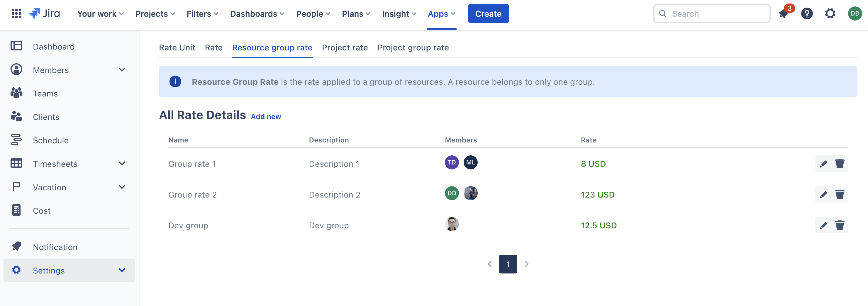
Task: Click the Name column header
Action: pos(178,140)
